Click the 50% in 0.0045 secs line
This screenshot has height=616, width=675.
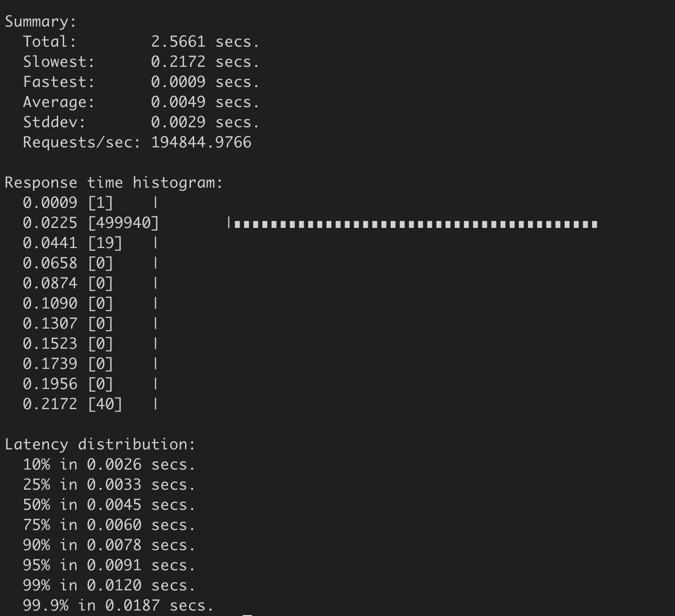point(109,505)
